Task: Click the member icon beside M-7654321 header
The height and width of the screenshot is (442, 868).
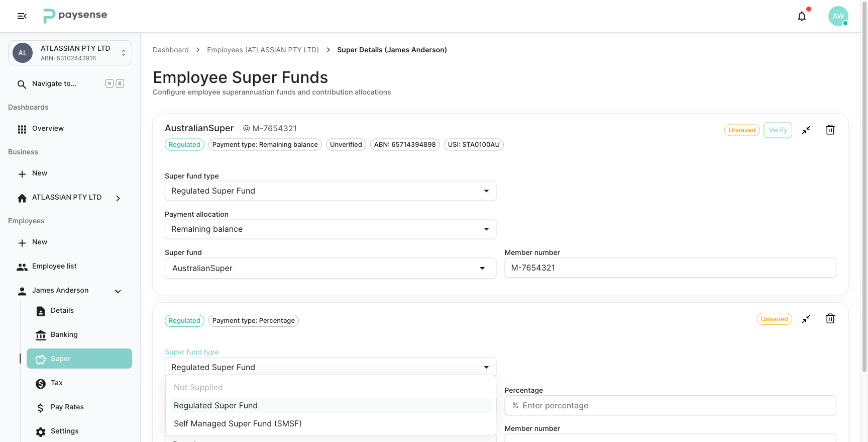Action: (246, 128)
